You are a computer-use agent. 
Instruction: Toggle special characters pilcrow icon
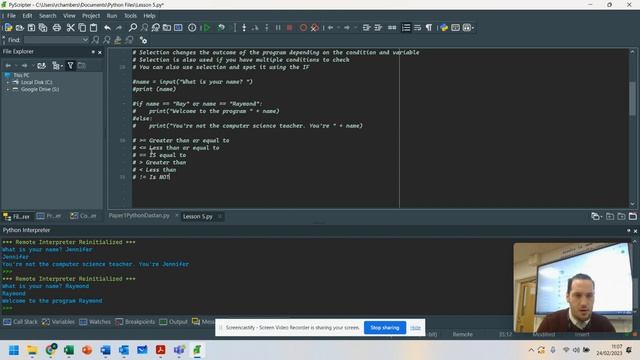pos(429,28)
